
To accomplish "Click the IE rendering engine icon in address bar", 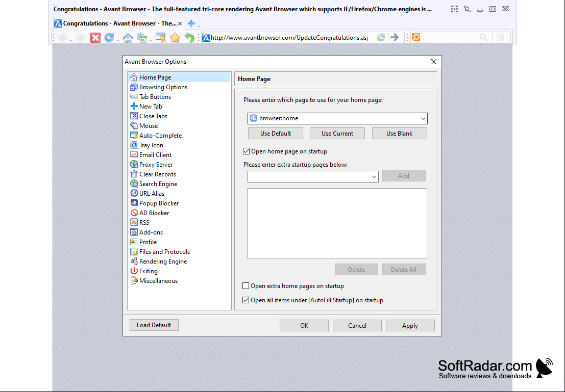I will click(x=381, y=37).
